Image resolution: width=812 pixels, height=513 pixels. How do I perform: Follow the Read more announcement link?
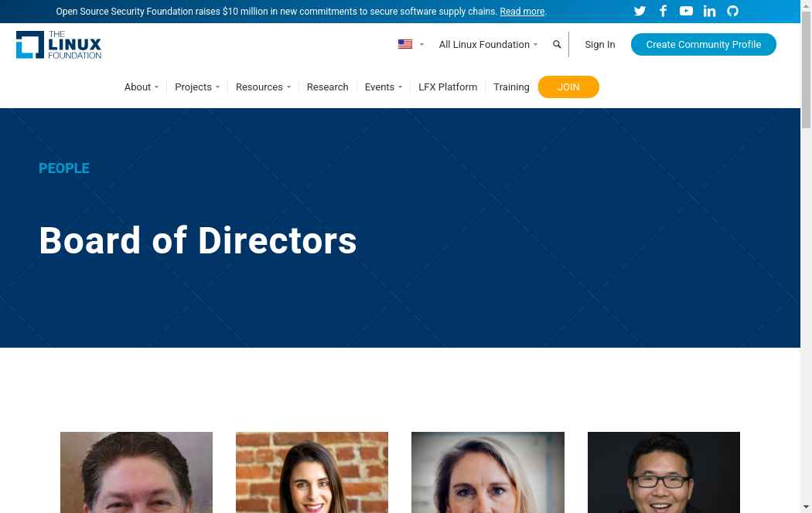[522, 12]
